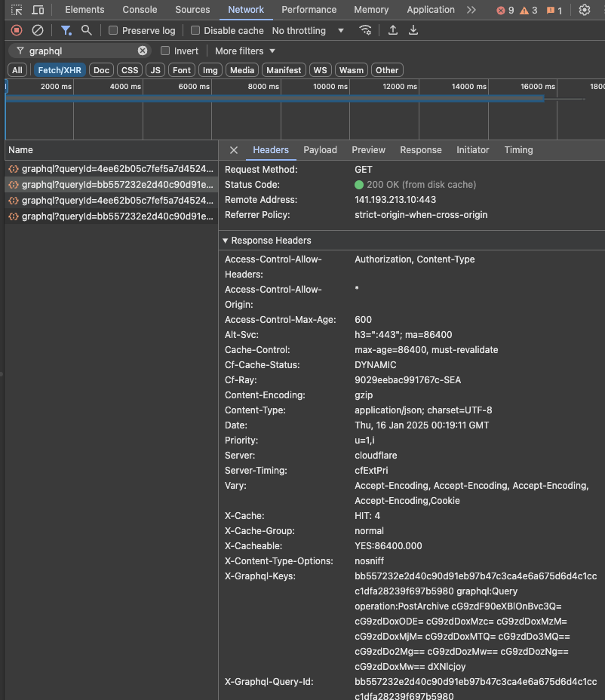
Task: Click the X-Cache value HIT: 4
Action: point(367,516)
